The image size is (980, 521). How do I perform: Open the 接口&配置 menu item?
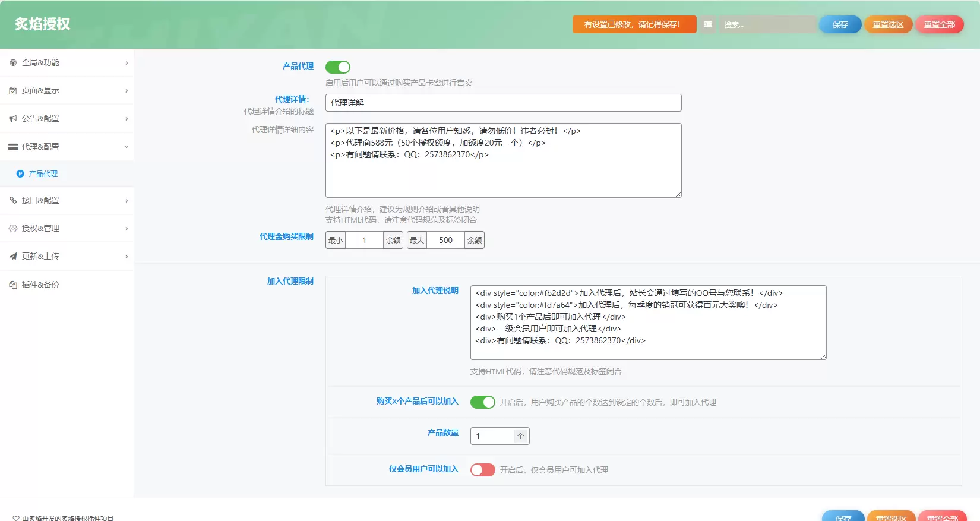tap(67, 200)
